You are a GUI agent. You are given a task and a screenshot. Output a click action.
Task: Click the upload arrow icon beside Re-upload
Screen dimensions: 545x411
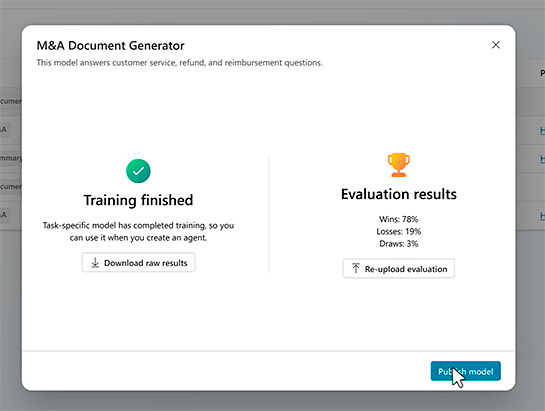tap(356, 268)
